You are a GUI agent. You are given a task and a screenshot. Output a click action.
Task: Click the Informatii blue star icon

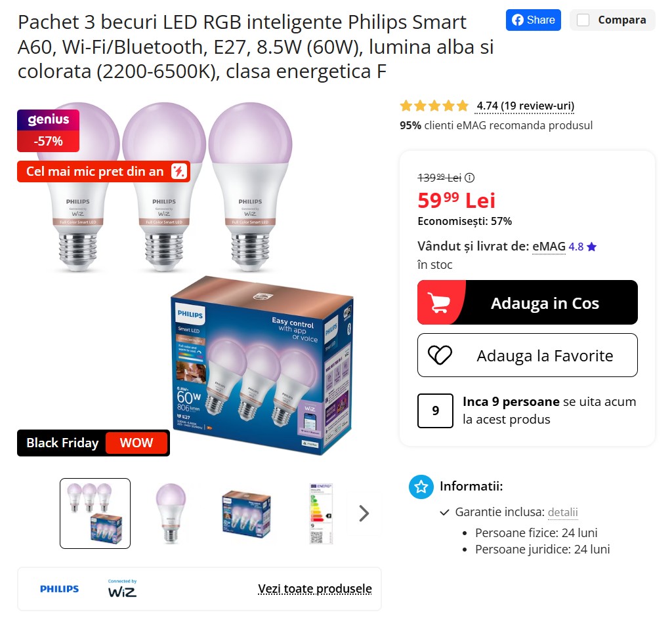click(421, 487)
